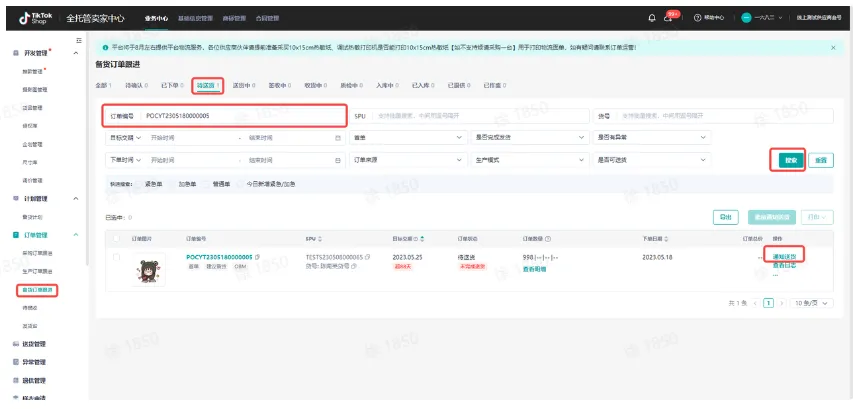
Task: Open 业务中心 in the top navigation
Action: tap(156, 18)
